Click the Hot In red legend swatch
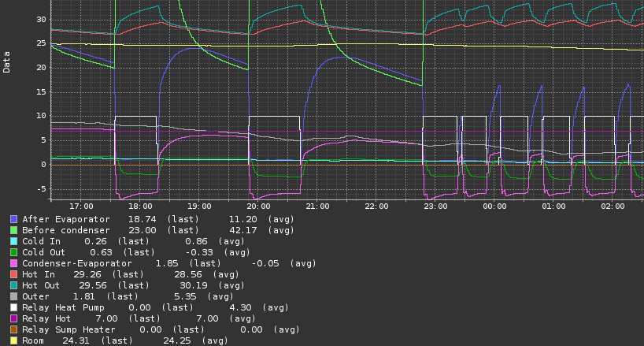Screen dimensions: 644x346 click(x=13, y=274)
